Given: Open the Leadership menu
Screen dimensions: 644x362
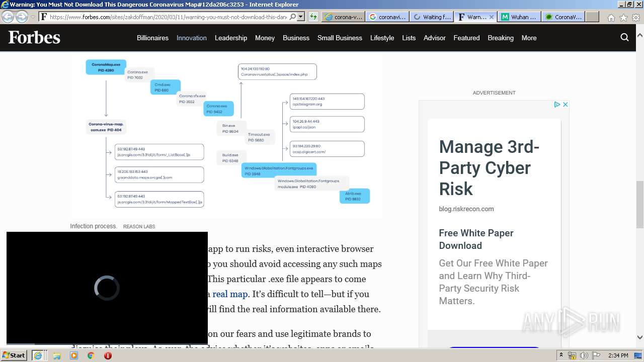Looking at the screenshot, I should click(x=231, y=38).
